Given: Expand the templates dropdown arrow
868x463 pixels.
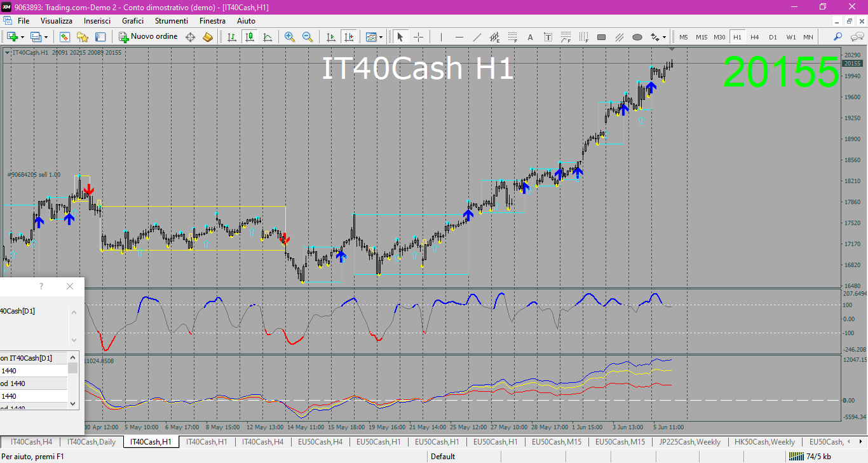Looking at the screenshot, I should [381, 37].
